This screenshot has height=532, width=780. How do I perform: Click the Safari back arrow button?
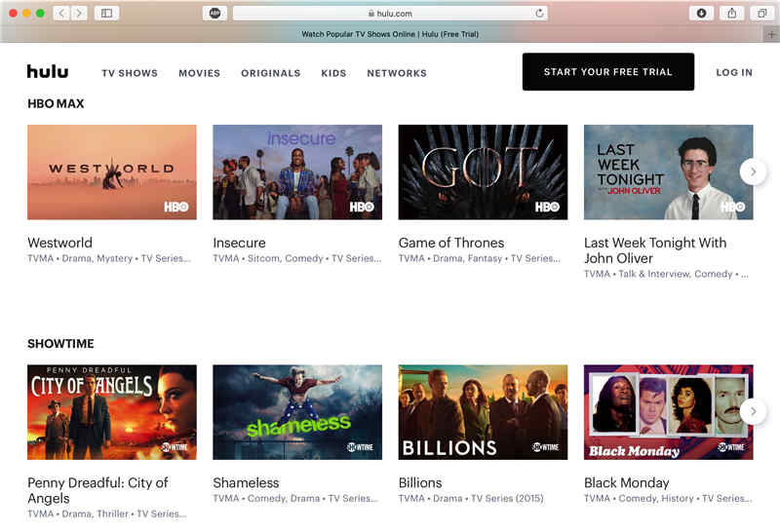click(x=60, y=13)
